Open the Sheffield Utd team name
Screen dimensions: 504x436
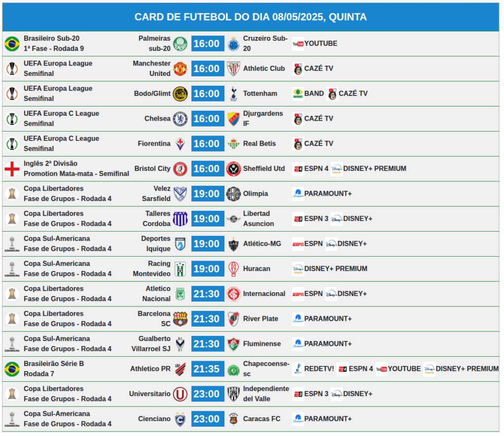click(264, 169)
